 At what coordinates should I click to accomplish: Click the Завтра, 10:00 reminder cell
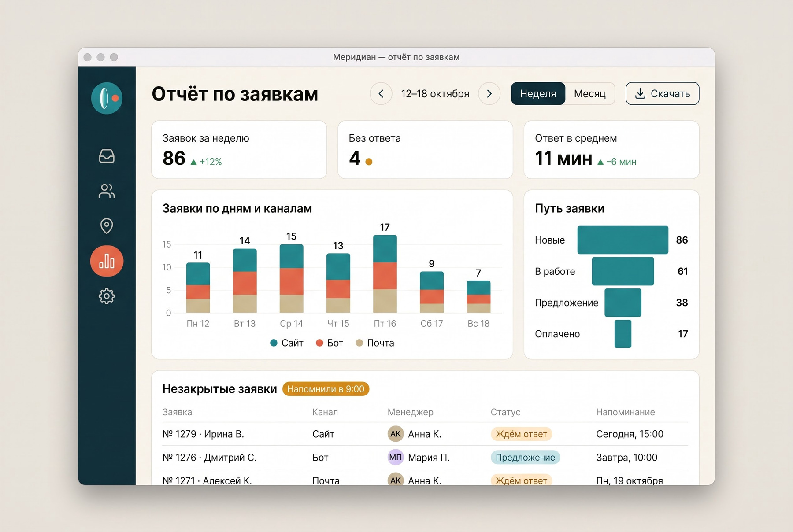click(x=626, y=458)
